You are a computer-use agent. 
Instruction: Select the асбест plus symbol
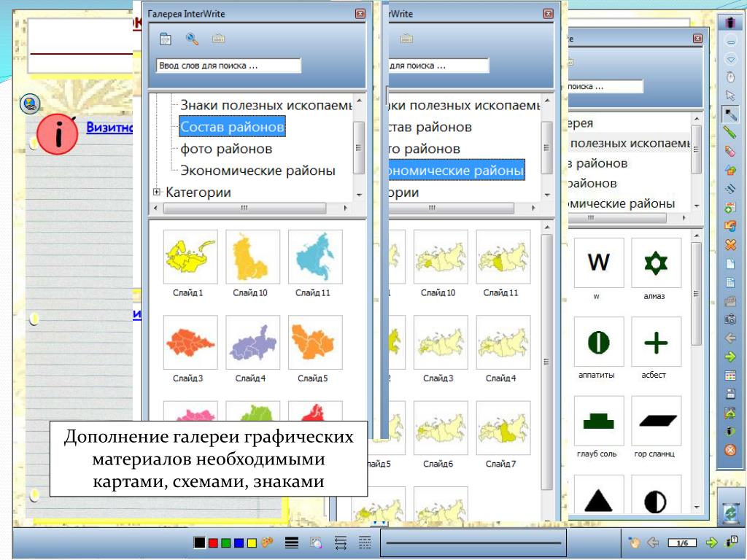(x=656, y=342)
